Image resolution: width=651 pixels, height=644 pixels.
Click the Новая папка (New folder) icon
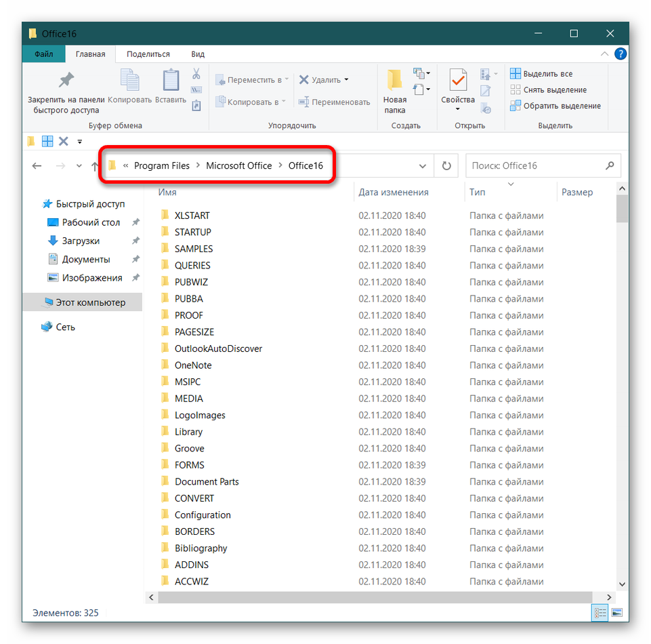point(394,80)
